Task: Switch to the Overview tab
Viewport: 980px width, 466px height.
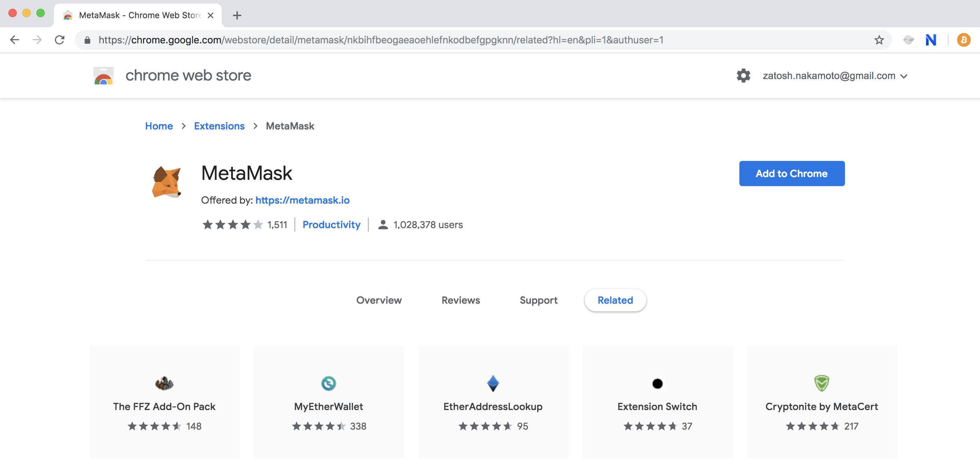Action: click(x=379, y=300)
